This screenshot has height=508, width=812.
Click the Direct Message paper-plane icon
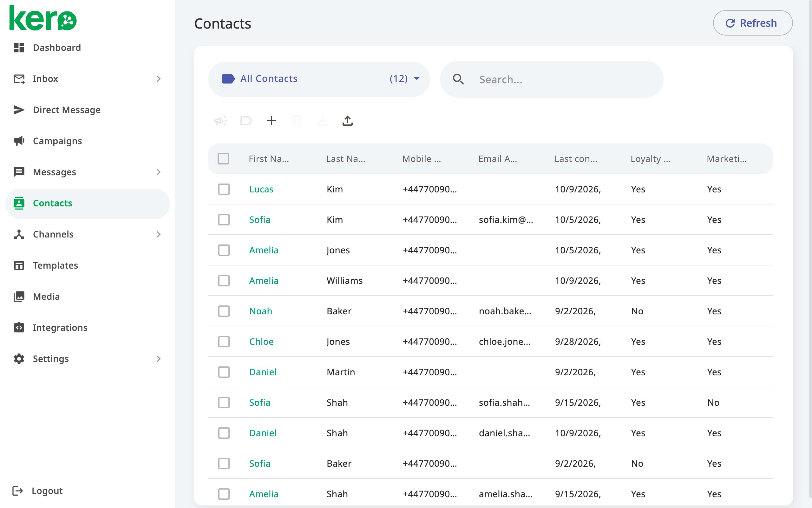pyautogui.click(x=19, y=110)
